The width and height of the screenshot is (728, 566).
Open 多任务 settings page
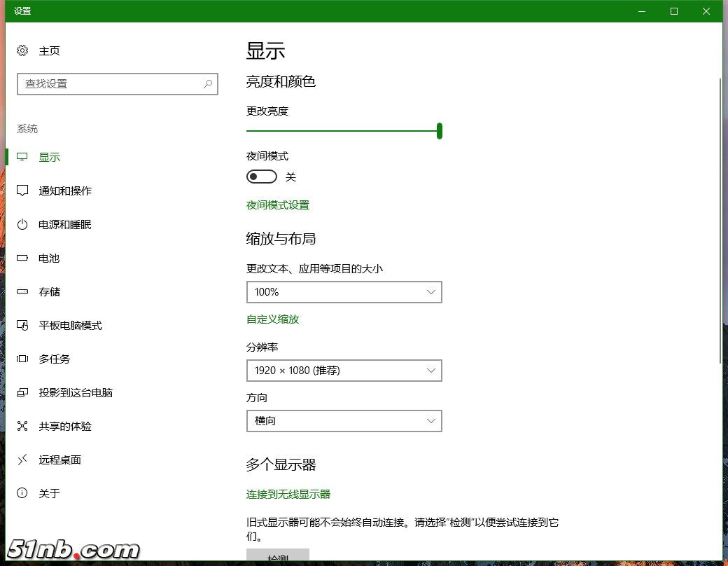point(55,359)
